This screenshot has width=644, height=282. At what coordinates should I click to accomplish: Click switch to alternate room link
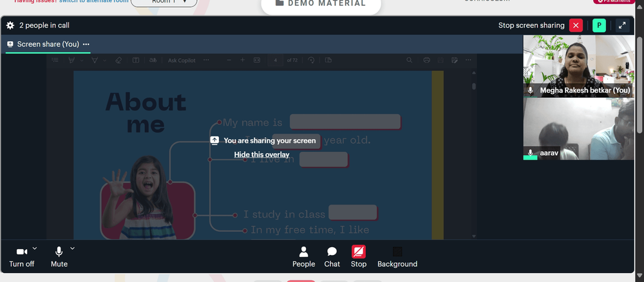pos(94,2)
